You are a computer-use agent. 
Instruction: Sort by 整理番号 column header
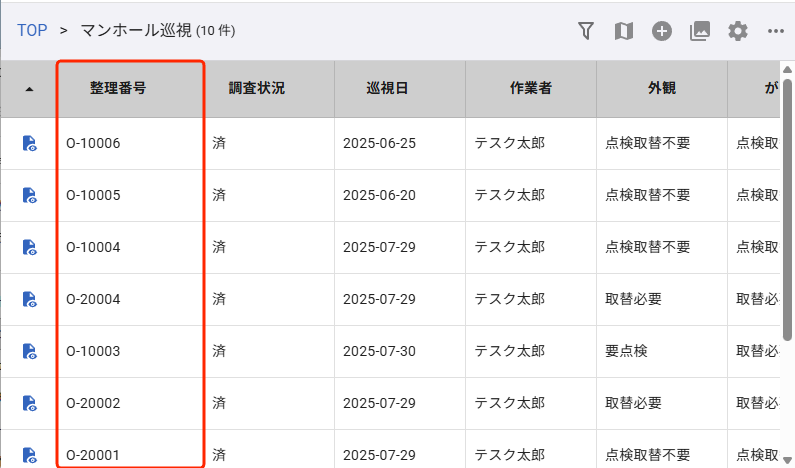(x=118, y=88)
